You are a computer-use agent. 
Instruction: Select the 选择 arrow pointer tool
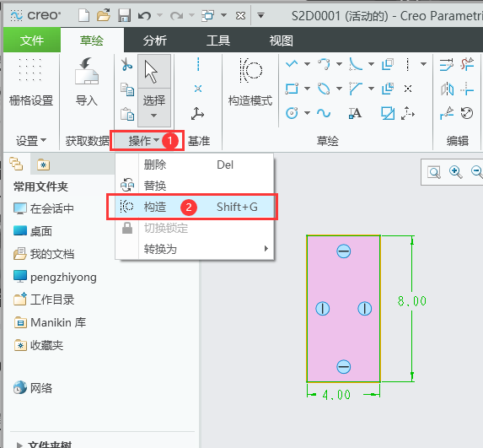point(153,72)
